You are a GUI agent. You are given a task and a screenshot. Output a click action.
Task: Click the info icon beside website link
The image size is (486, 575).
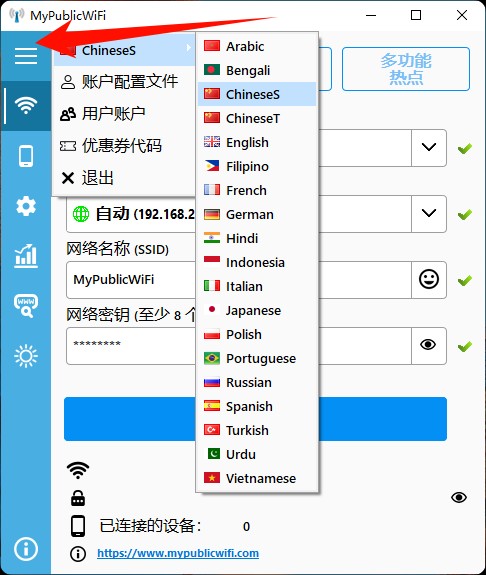click(78, 554)
